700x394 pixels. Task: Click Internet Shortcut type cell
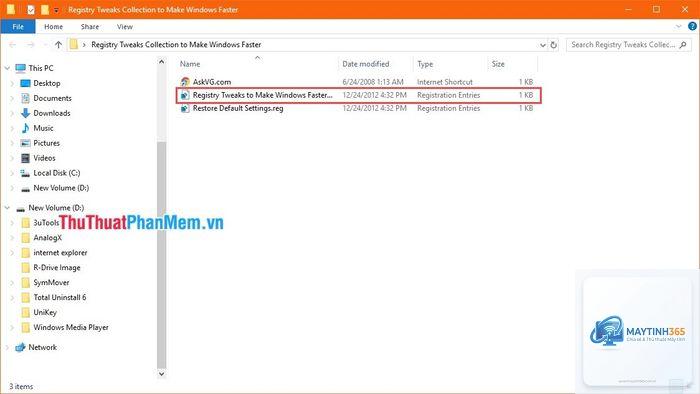click(445, 82)
